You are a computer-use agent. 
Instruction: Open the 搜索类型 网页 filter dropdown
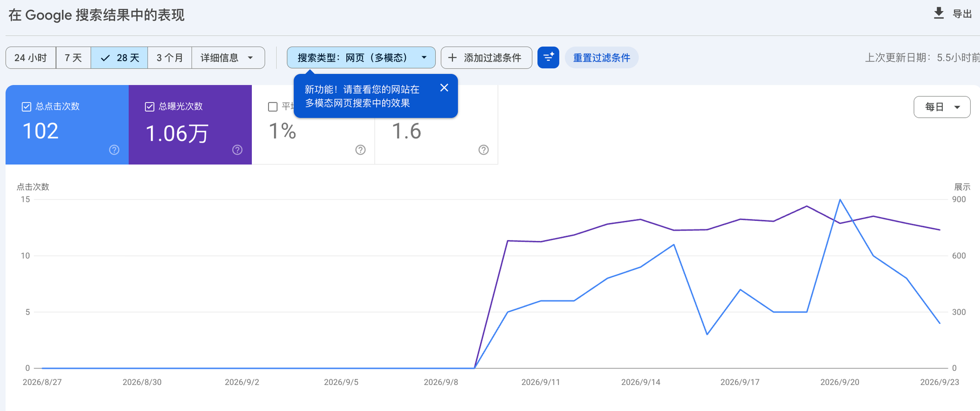click(361, 58)
